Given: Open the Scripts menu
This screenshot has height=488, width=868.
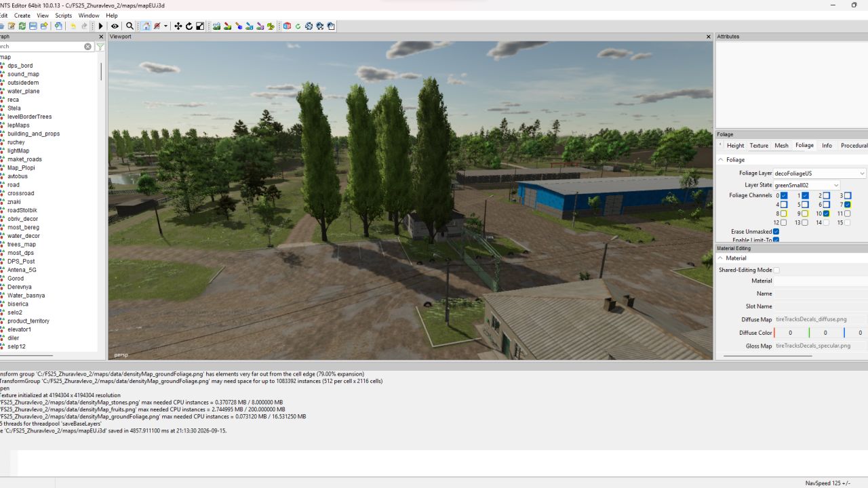Looking at the screenshot, I should click(64, 16).
